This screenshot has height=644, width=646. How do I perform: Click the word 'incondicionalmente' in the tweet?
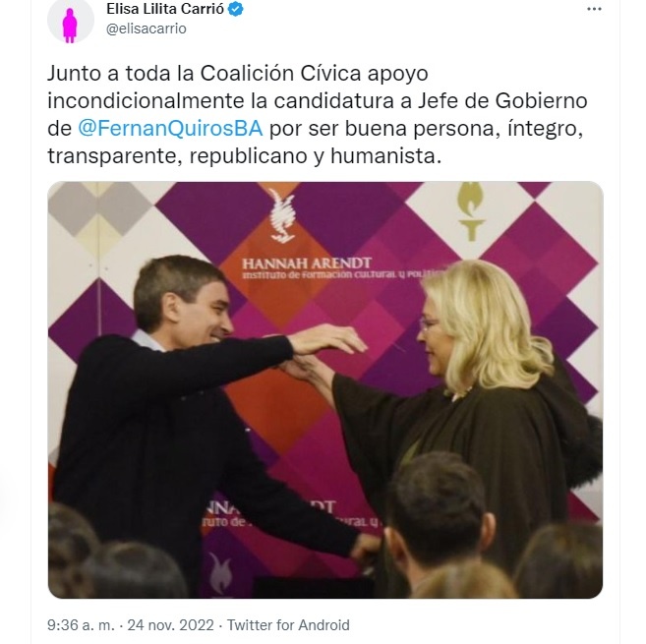(x=146, y=101)
